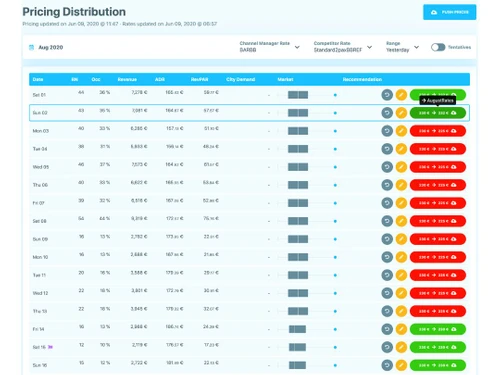Image resolution: width=500 pixels, height=375 pixels.
Task: Reset price for Sat 01 row
Action: coord(387,95)
